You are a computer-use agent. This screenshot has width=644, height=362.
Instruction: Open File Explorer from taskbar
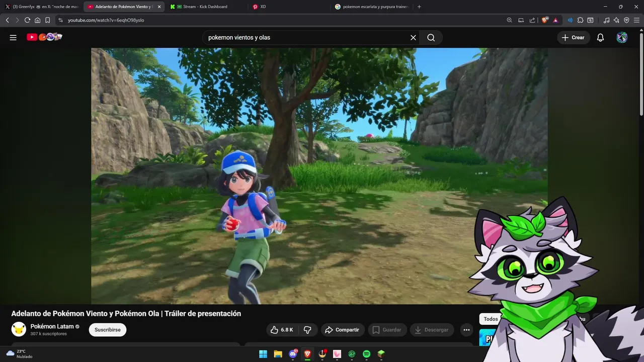coord(278,354)
